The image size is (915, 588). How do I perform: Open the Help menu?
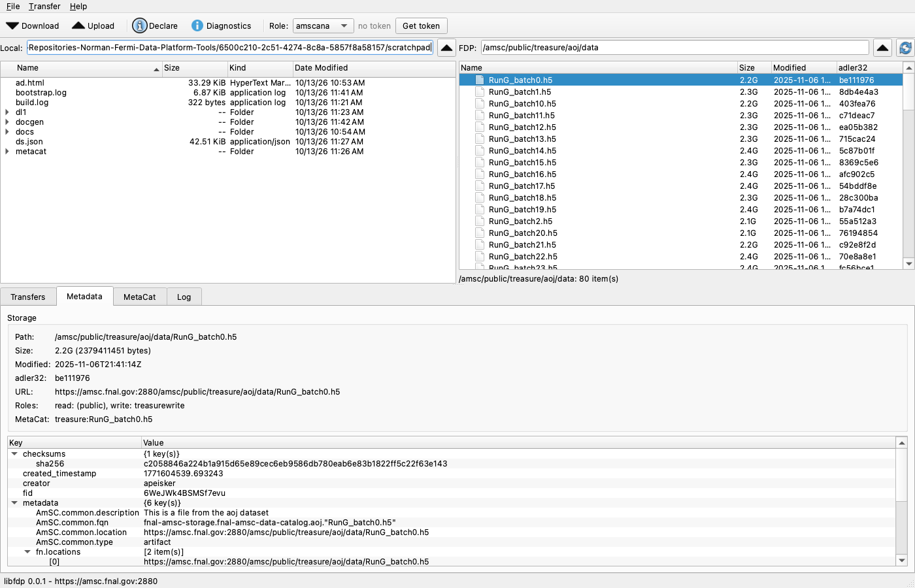pyautogui.click(x=78, y=7)
